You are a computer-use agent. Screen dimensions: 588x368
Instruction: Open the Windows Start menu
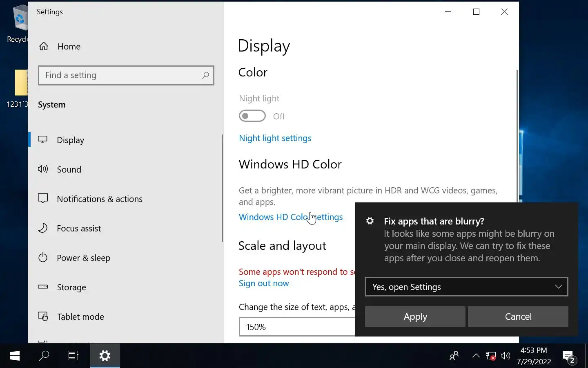click(x=15, y=356)
